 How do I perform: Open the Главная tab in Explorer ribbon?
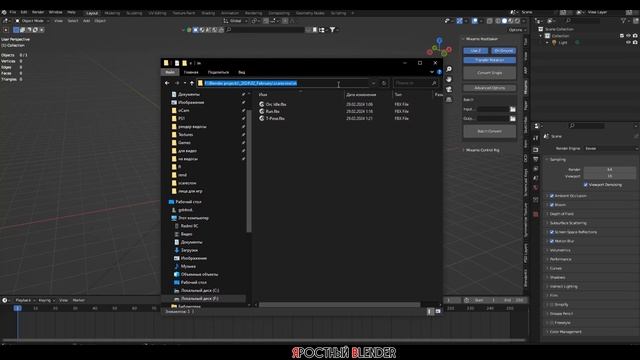pos(191,72)
